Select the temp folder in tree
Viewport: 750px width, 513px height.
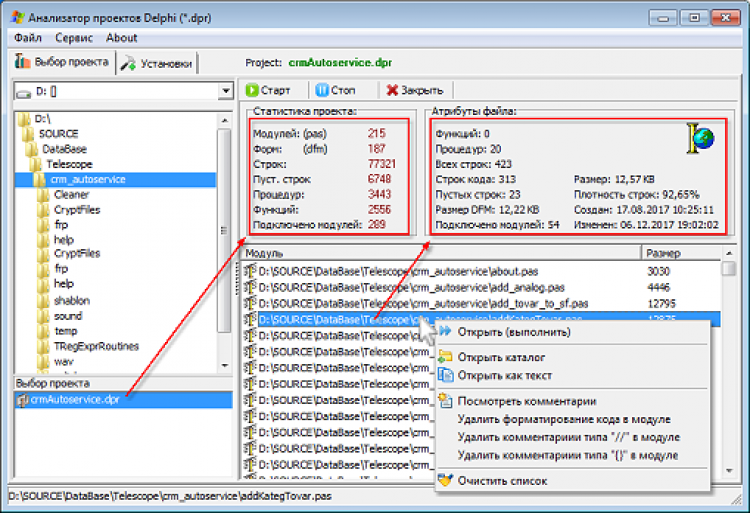tap(66, 331)
